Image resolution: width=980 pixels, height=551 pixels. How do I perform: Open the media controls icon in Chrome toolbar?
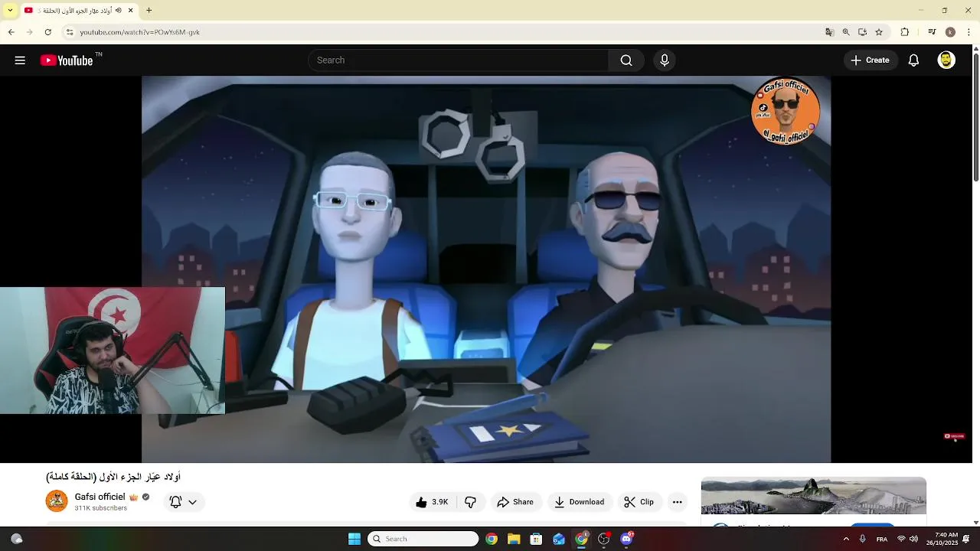tap(932, 32)
